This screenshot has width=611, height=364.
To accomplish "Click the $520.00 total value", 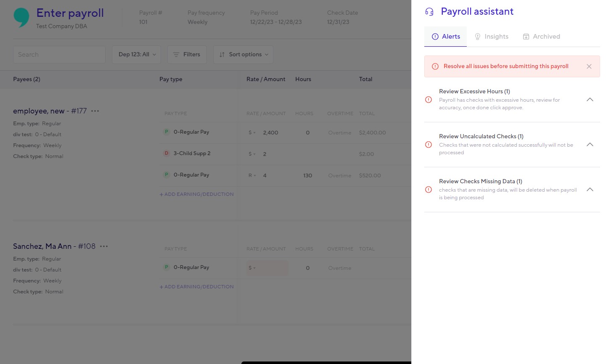I will [370, 176].
